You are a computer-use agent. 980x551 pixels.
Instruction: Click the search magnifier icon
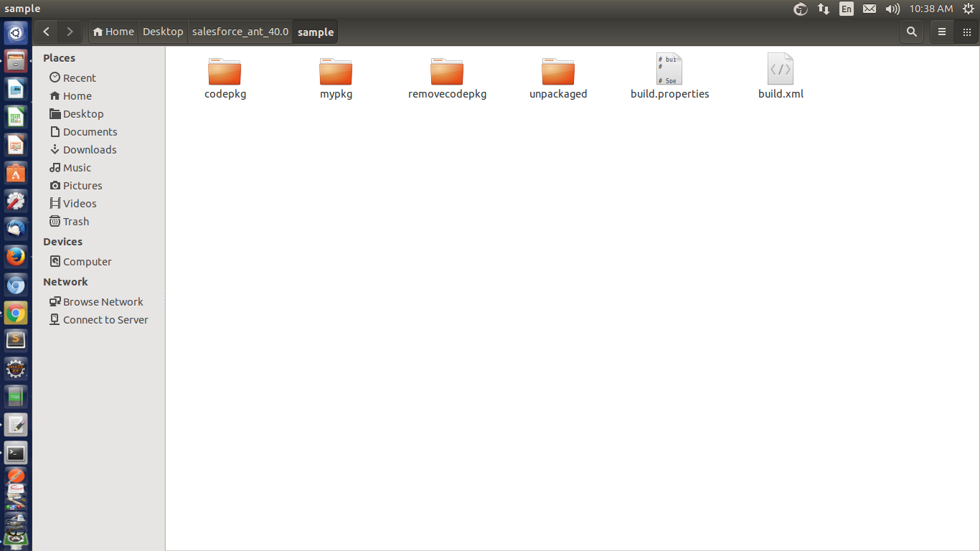pyautogui.click(x=912, y=32)
